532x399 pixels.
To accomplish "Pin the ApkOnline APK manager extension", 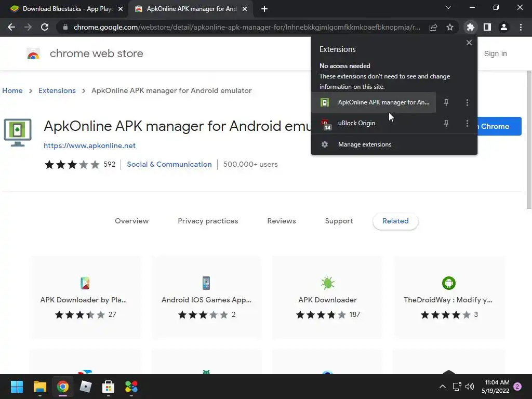I will point(446,102).
